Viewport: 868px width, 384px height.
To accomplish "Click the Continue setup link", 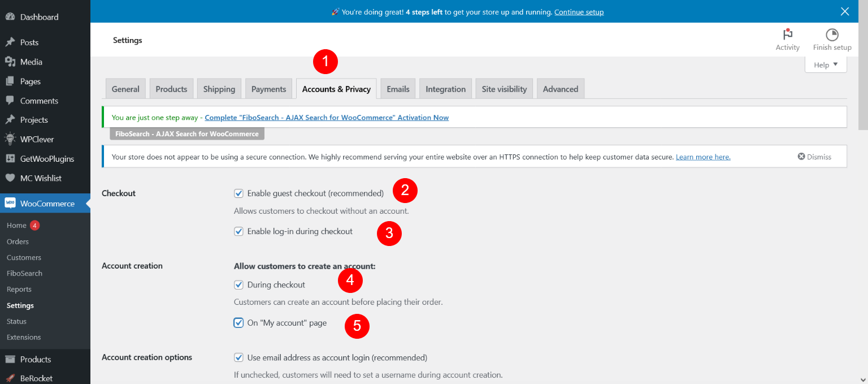I will [579, 12].
